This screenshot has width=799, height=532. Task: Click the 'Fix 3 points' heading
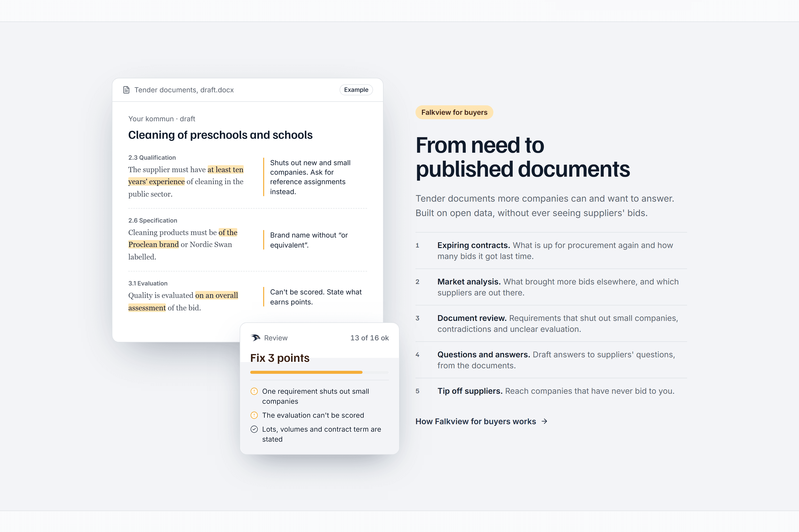point(280,358)
